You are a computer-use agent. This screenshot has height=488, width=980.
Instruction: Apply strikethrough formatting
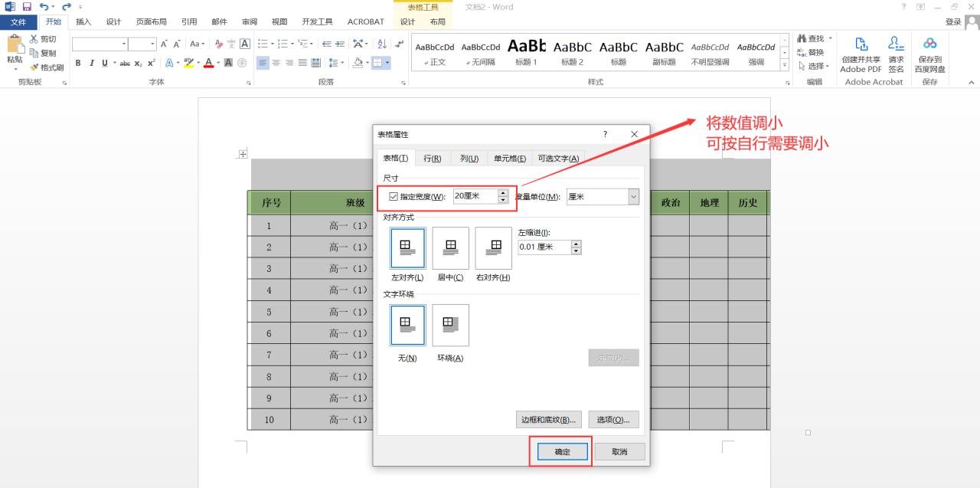coord(125,63)
